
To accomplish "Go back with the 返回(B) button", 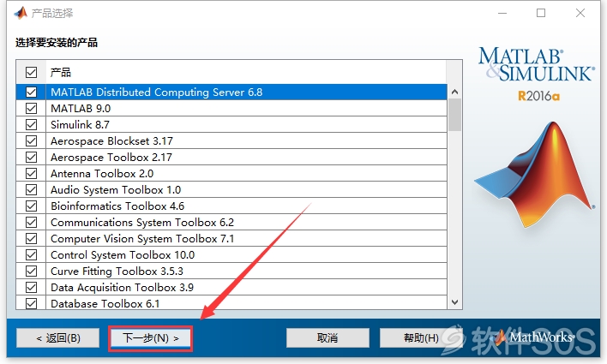I will 58,338.
